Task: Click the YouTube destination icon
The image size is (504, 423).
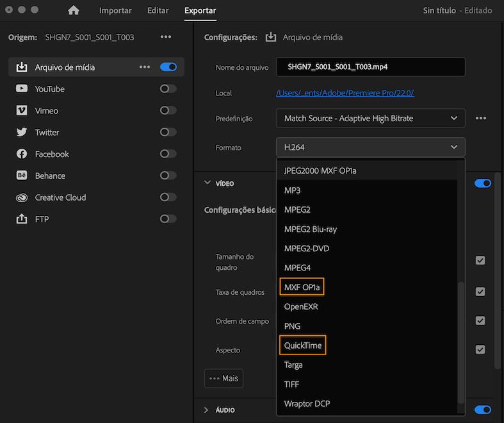Action: pyautogui.click(x=22, y=89)
